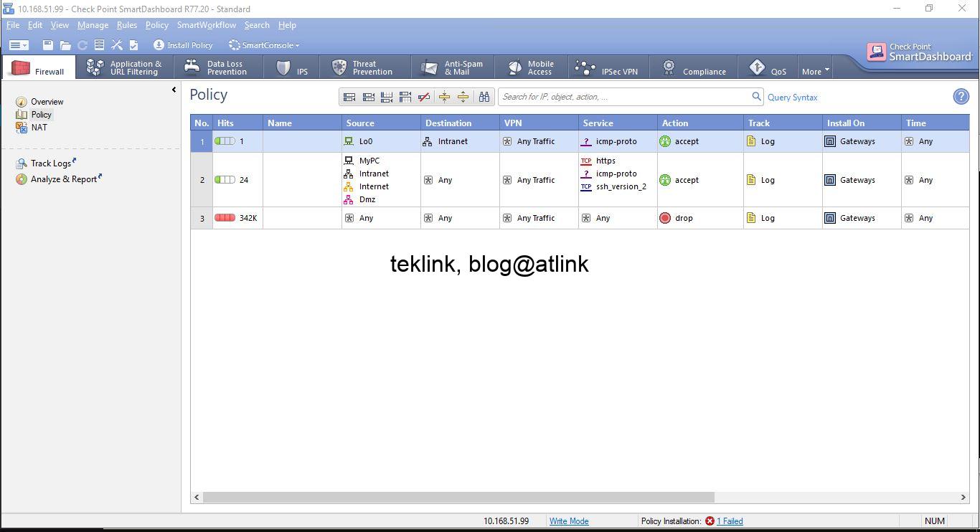The image size is (980, 532).
Task: Open the Manage menu
Action: (93, 24)
